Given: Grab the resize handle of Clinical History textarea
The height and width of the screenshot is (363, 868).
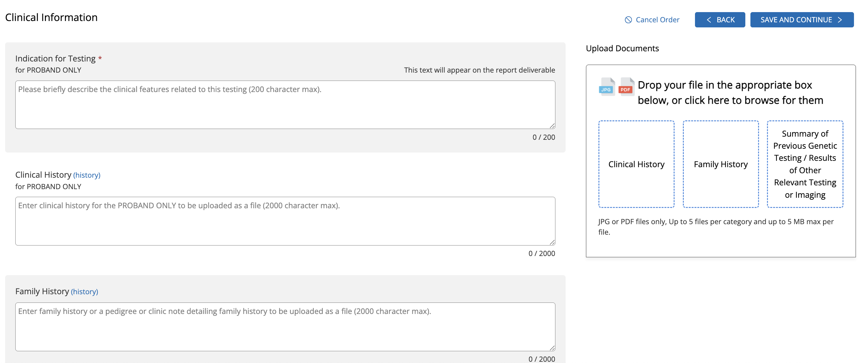Looking at the screenshot, I should (x=552, y=242).
